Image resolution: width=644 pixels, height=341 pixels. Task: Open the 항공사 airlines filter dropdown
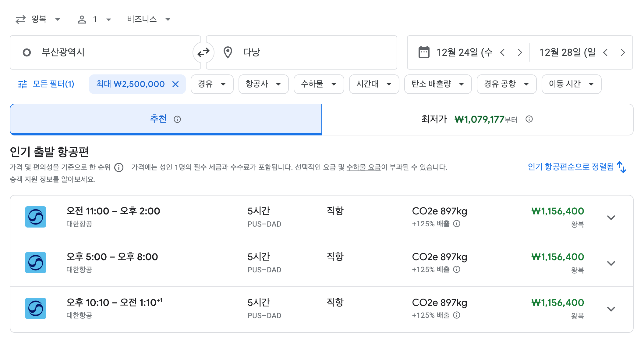tap(263, 84)
